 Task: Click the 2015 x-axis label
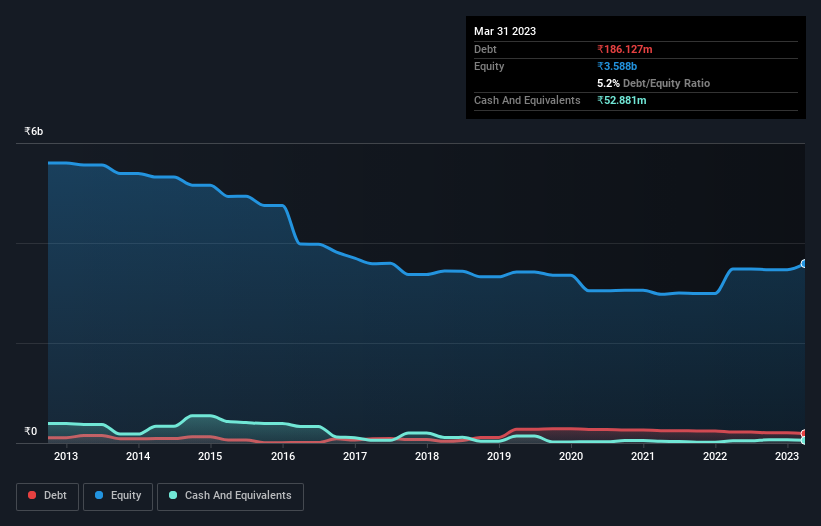[x=210, y=456]
